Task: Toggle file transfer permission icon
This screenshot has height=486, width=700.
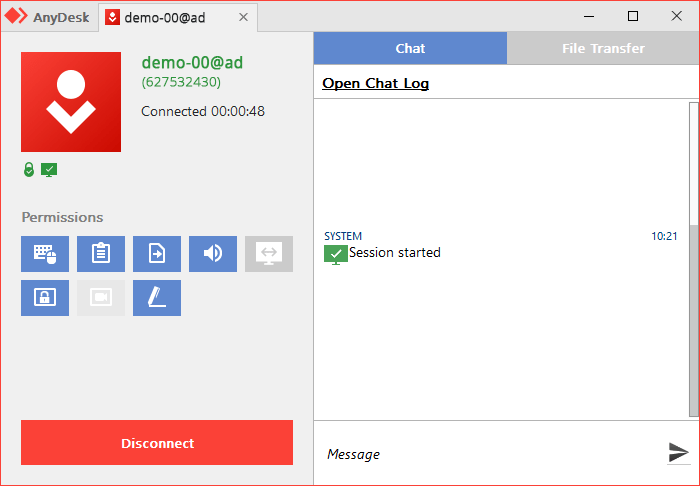Action: coord(157,254)
